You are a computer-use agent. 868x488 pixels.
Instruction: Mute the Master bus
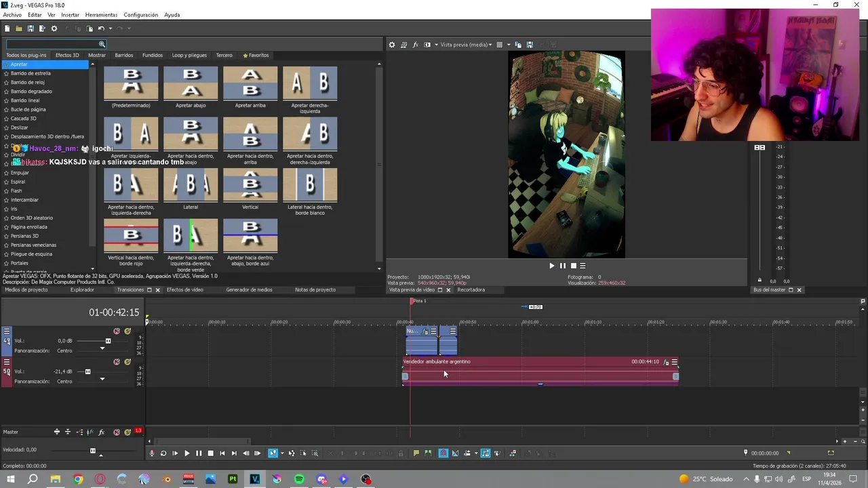click(117, 432)
